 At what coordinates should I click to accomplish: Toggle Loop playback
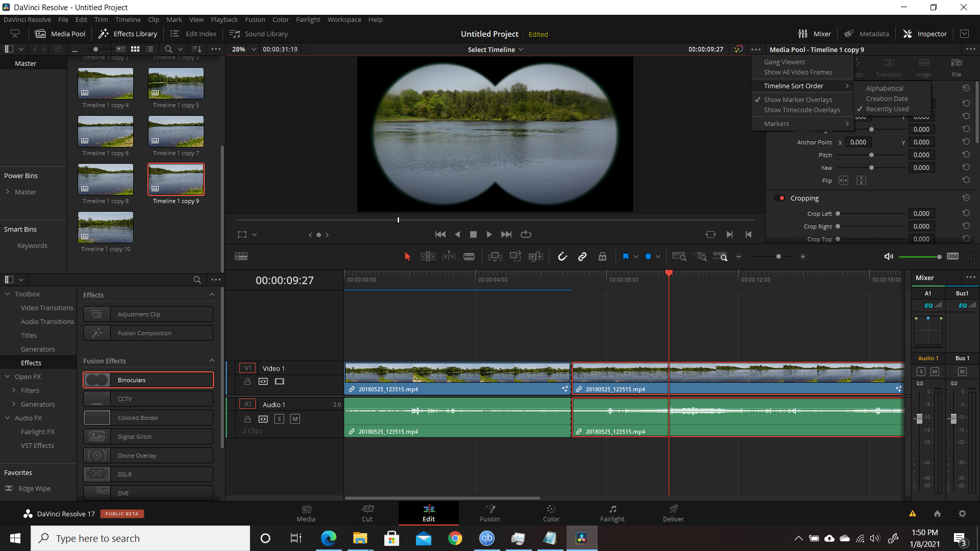[x=526, y=235]
